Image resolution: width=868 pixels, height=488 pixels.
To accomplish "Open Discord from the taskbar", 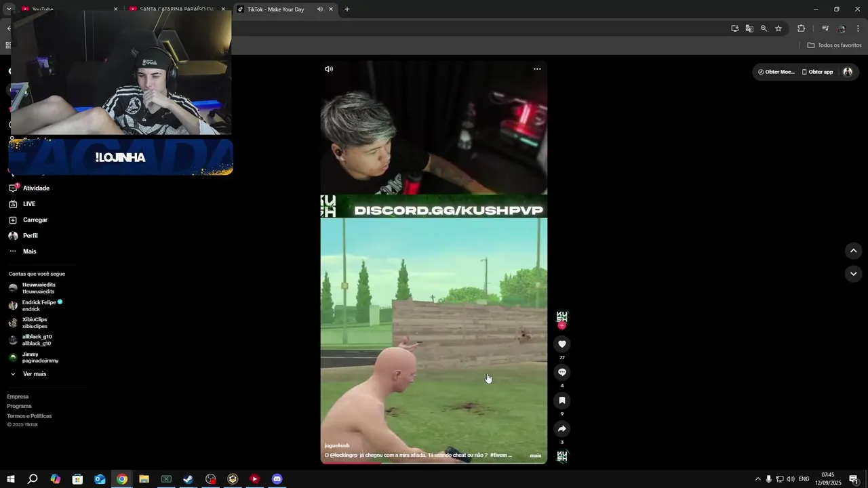I will click(x=277, y=479).
